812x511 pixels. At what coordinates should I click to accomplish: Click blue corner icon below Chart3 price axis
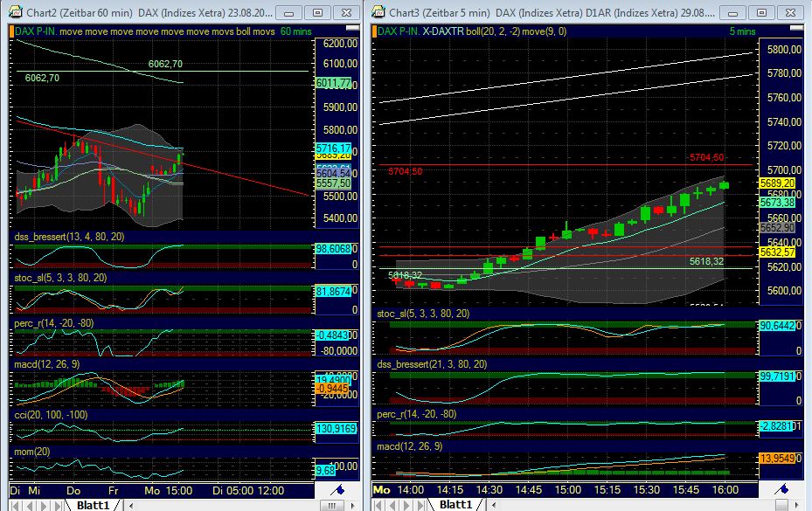(x=780, y=488)
